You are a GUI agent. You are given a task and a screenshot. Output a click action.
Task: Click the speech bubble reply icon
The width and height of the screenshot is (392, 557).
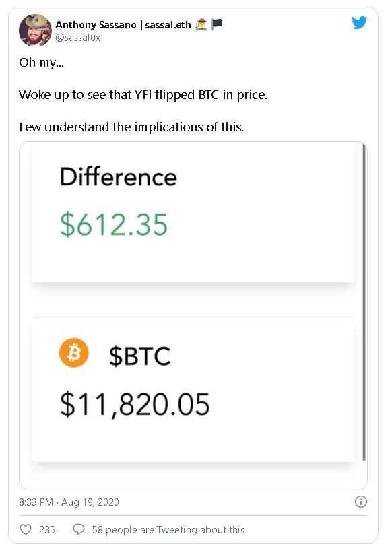[x=80, y=530]
